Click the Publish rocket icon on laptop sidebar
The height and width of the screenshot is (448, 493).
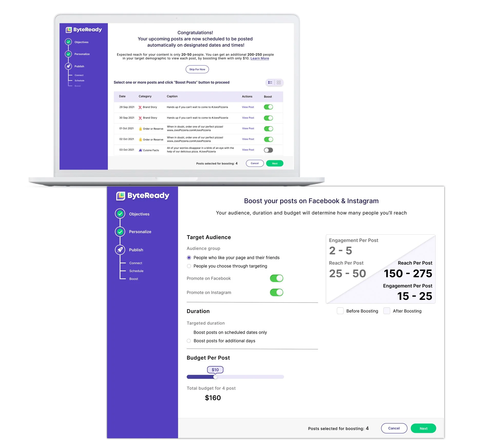click(x=68, y=66)
